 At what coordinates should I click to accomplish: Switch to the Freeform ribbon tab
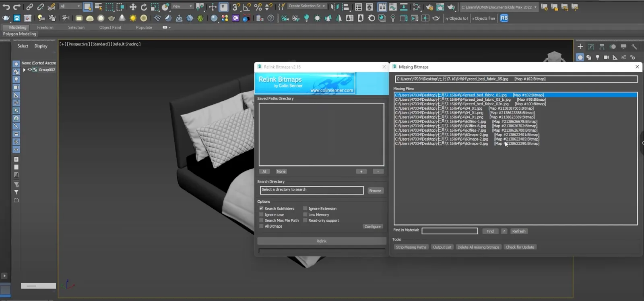(45, 27)
